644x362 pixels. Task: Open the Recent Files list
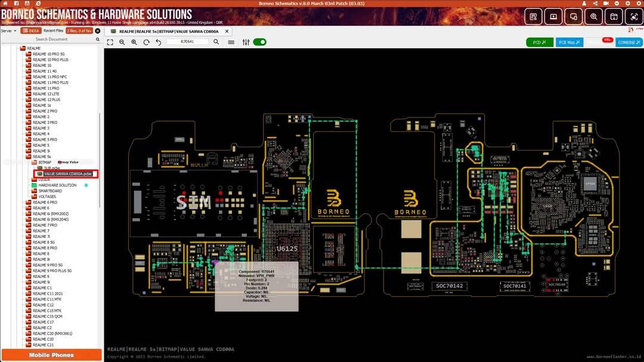[54, 31]
